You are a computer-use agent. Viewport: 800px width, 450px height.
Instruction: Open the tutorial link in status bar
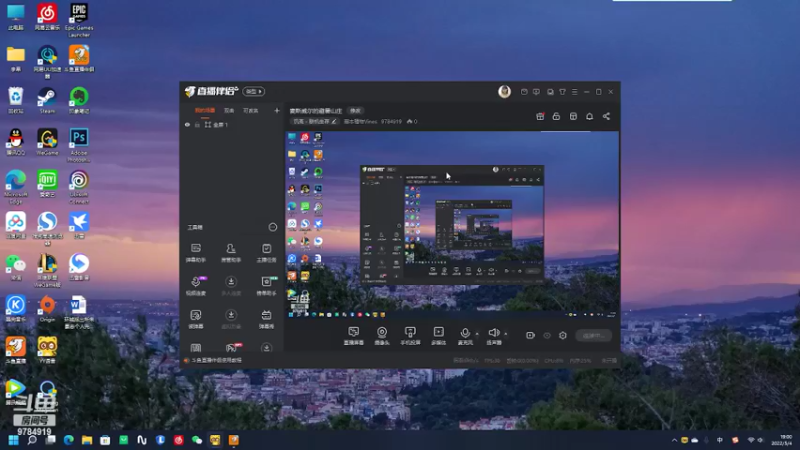click(x=216, y=360)
